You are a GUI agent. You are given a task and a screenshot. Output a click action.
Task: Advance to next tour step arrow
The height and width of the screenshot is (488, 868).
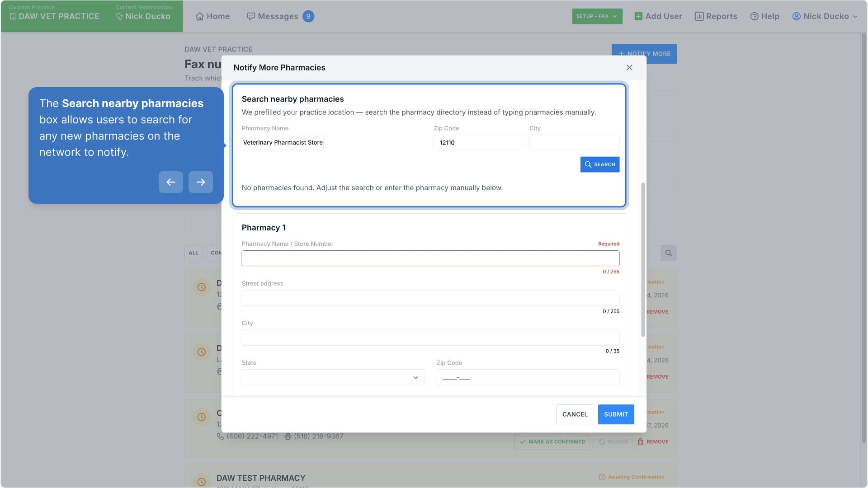coord(201,182)
